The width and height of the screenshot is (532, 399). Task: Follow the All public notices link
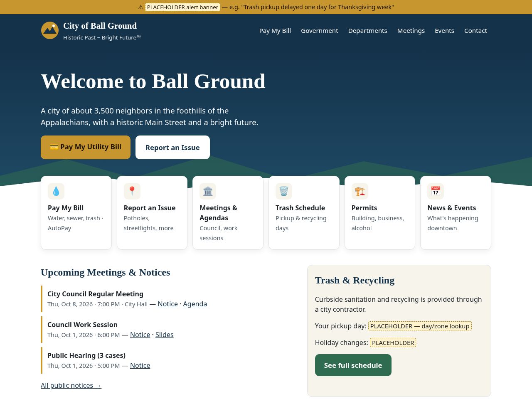pyautogui.click(x=71, y=385)
